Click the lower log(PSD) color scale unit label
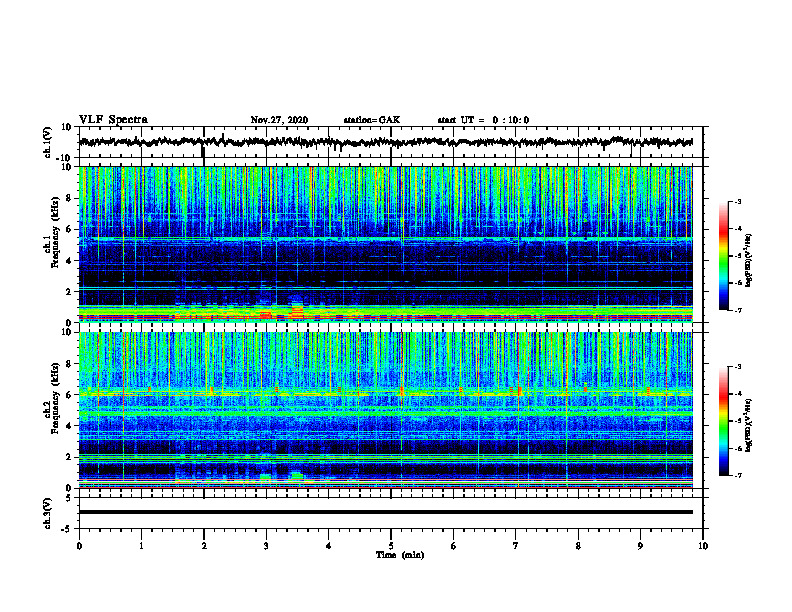 [x=748, y=425]
